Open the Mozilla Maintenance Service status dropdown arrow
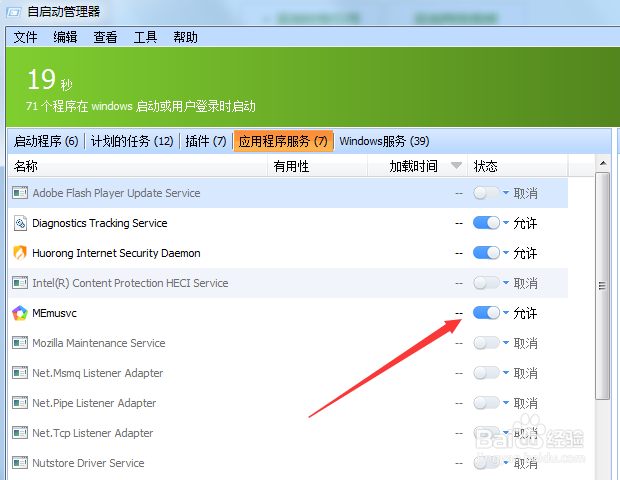Viewport: 620px width, 480px height. click(x=506, y=343)
